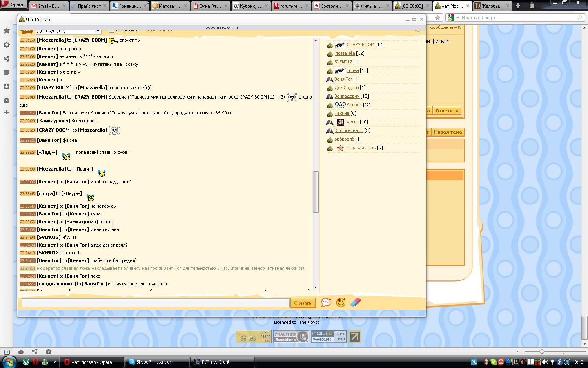This screenshot has width=588, height=368.
Task: Open the Google search engine dropdown
Action: tap(452, 18)
